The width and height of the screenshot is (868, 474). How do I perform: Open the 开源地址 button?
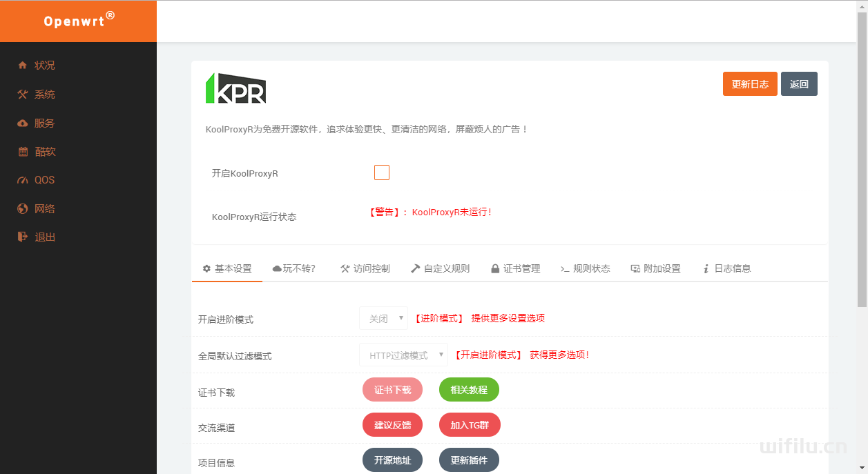(392, 460)
